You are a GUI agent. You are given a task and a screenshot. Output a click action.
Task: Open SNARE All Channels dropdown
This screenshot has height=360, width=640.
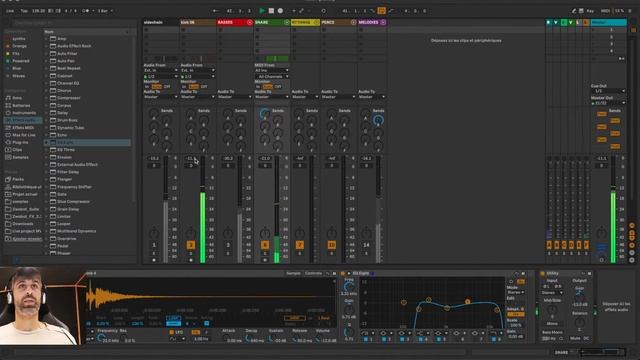coord(272,76)
